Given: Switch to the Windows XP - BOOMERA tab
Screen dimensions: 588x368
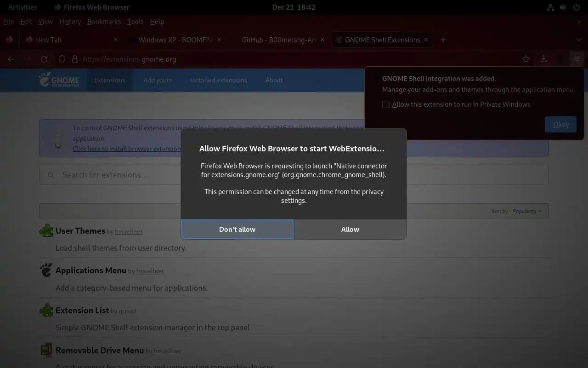Looking at the screenshot, I should click(175, 40).
